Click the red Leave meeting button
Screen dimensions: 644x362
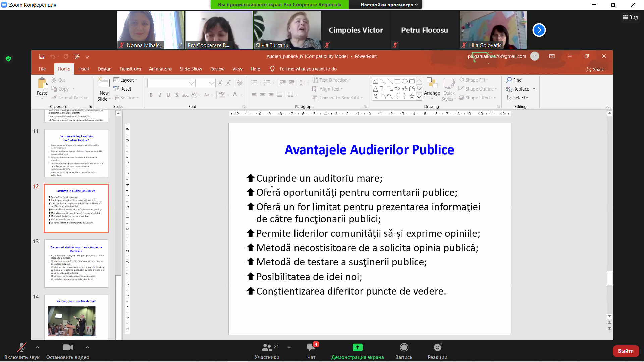click(x=625, y=351)
